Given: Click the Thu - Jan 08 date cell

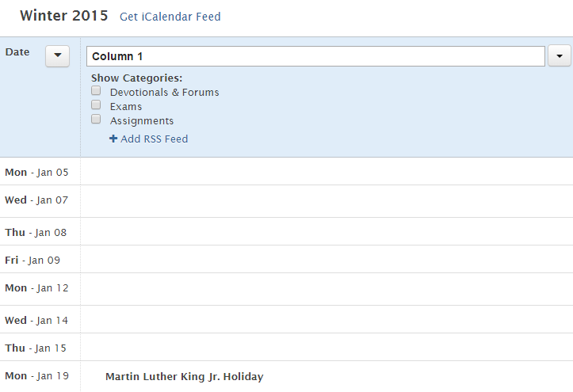Looking at the screenshot, I should click(36, 233).
